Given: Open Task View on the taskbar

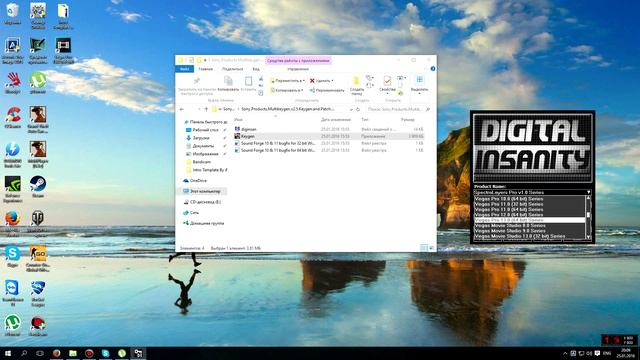Looking at the screenshot, I should 40,353.
